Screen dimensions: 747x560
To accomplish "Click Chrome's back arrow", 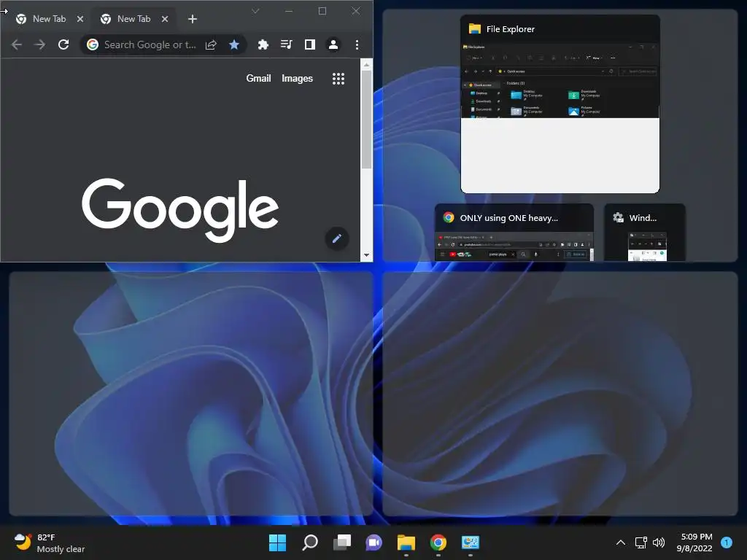I will 17,44.
